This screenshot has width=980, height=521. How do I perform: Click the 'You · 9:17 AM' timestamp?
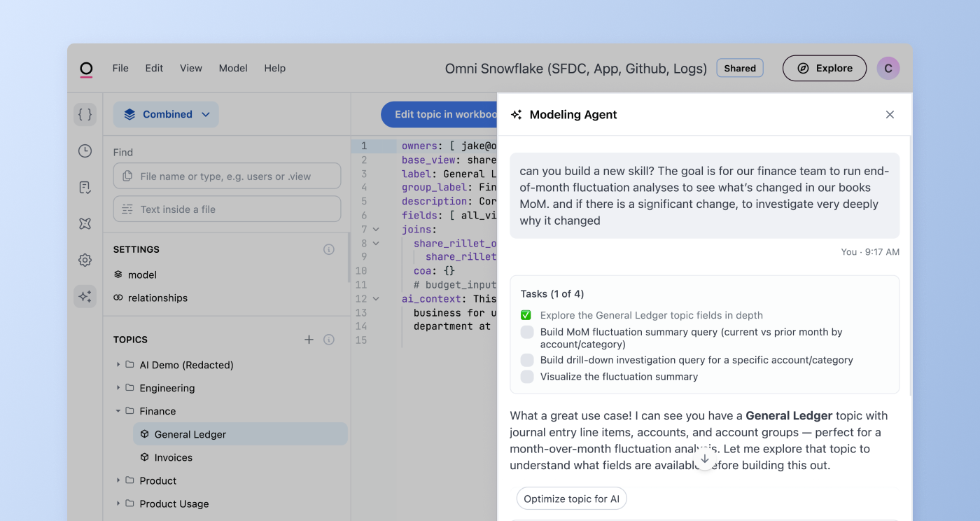(x=870, y=252)
